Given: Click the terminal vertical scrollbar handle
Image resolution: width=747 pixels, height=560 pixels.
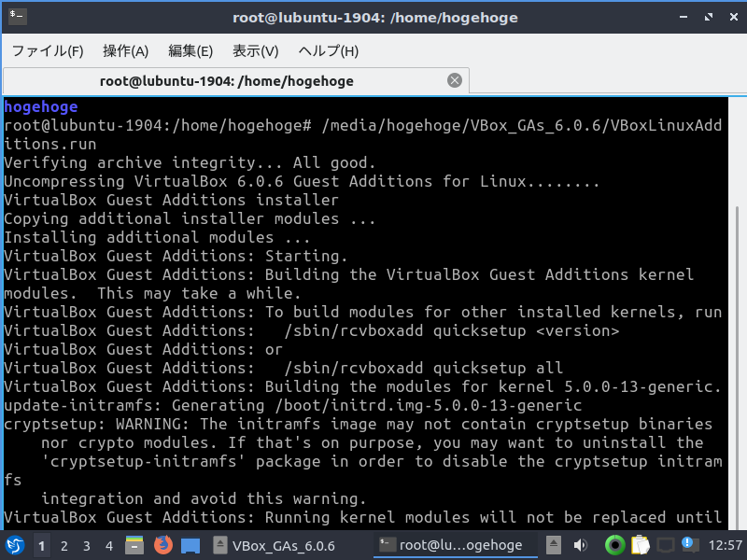Looking at the screenshot, I should 738,367.
